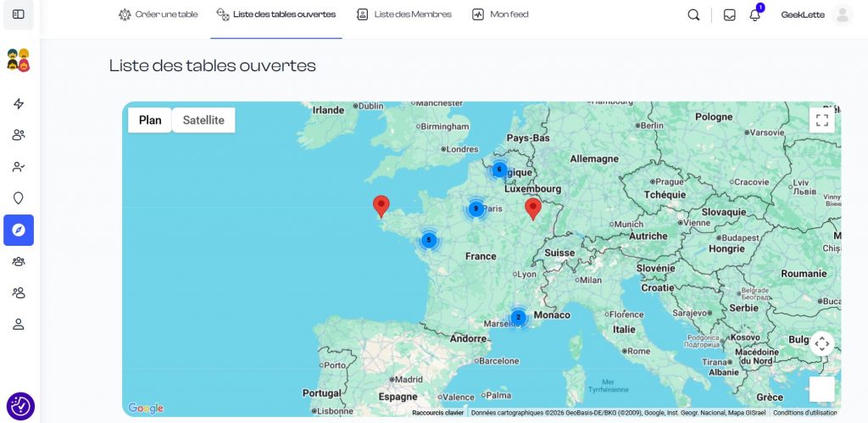
Task: Expand the cluster of 9 near Paris
Action: [x=476, y=209]
